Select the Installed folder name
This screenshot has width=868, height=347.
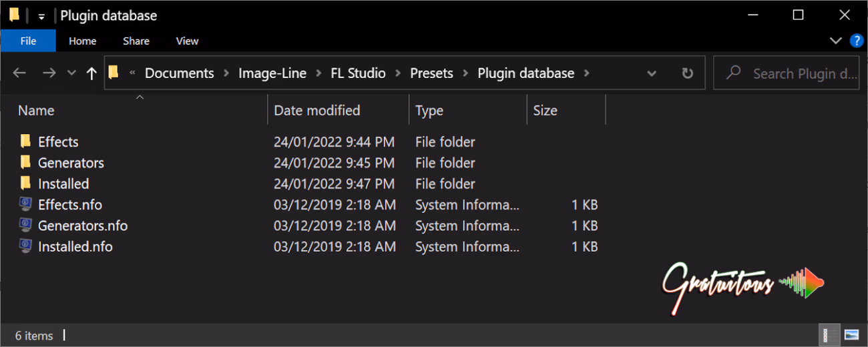point(63,183)
